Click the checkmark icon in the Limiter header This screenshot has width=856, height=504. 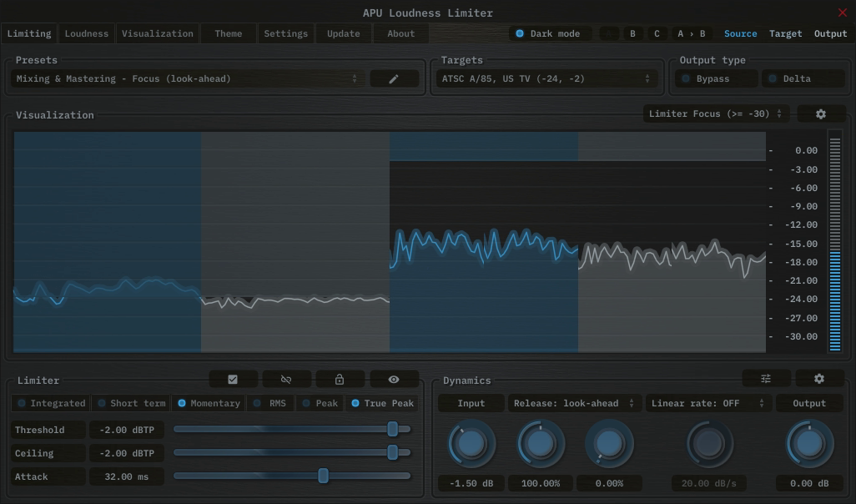(232, 378)
